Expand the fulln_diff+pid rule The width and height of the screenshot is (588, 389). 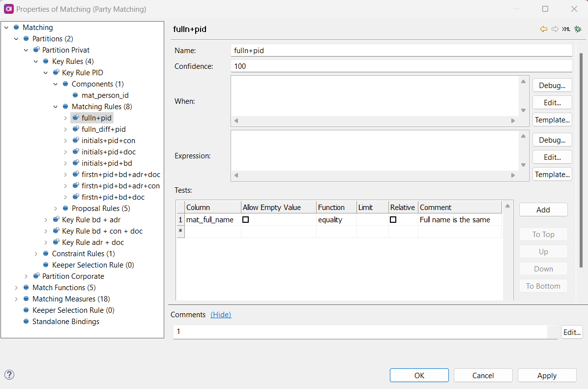tap(65, 129)
